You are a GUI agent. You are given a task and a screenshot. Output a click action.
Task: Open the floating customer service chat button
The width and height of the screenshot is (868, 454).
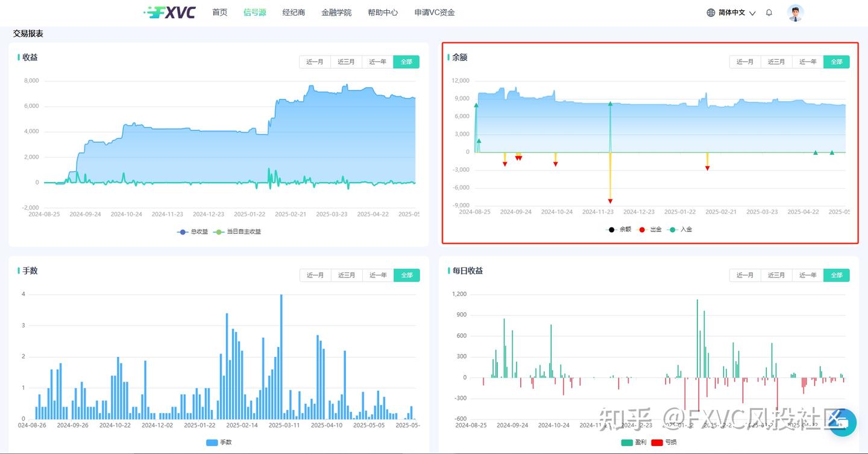coord(843,422)
